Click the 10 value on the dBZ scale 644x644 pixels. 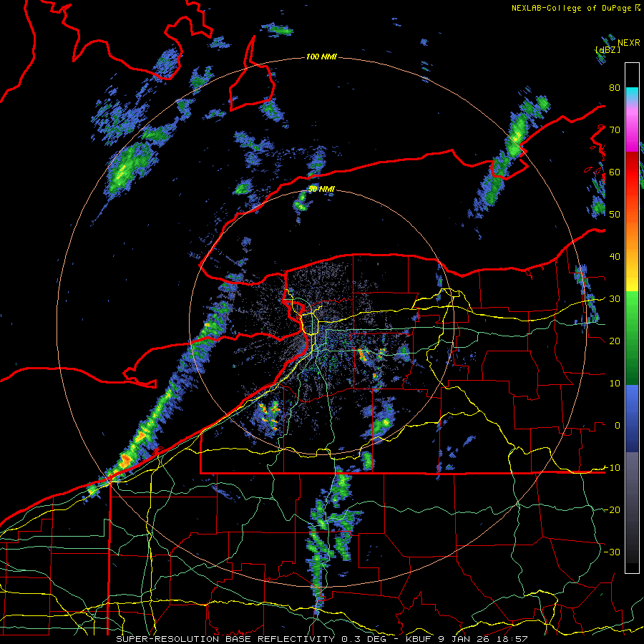pos(615,384)
